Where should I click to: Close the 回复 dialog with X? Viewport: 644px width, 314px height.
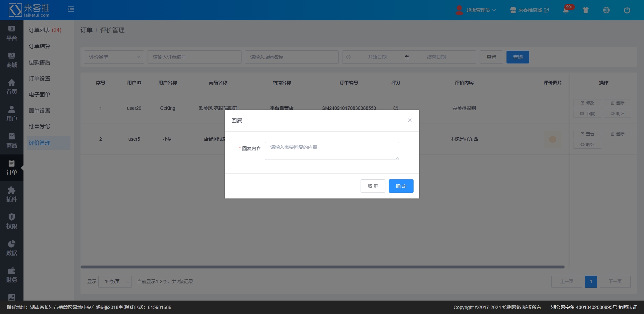point(410,120)
